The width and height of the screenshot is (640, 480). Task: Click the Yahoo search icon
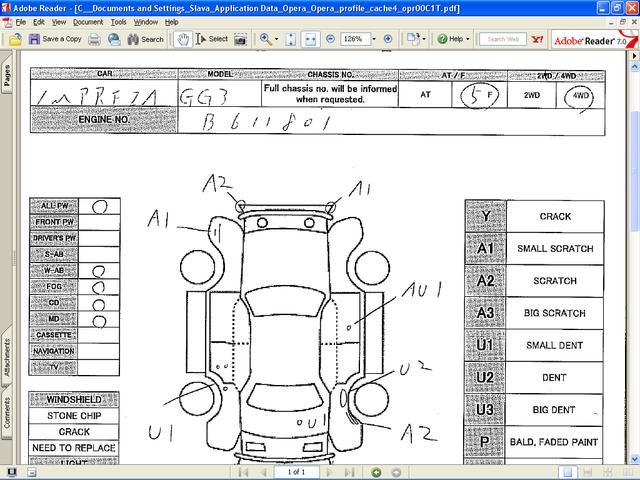[537, 39]
